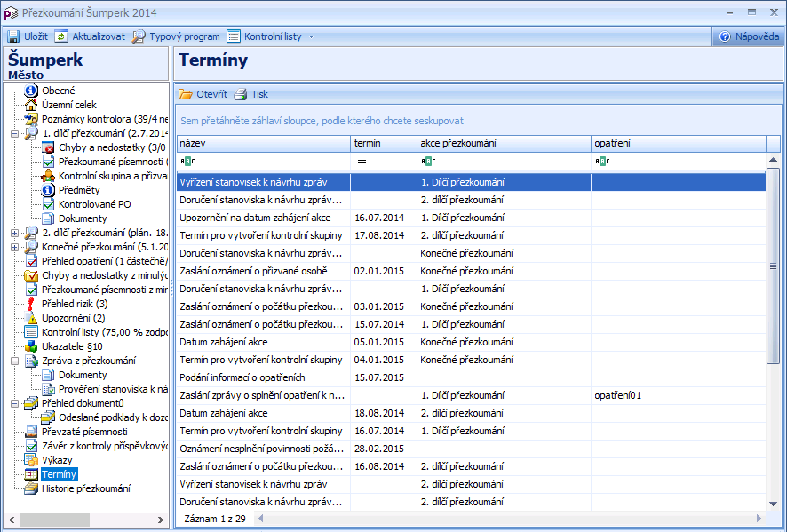Viewport: 787px width, 532px height.
Task: Click the Aktualizovat button label
Action: (99, 36)
